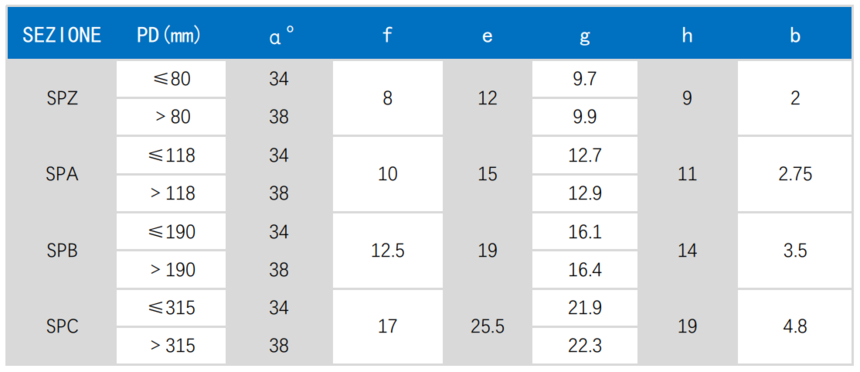This screenshot has height=372, width=860.
Task: Select the f value 17 cell
Action: click(388, 327)
